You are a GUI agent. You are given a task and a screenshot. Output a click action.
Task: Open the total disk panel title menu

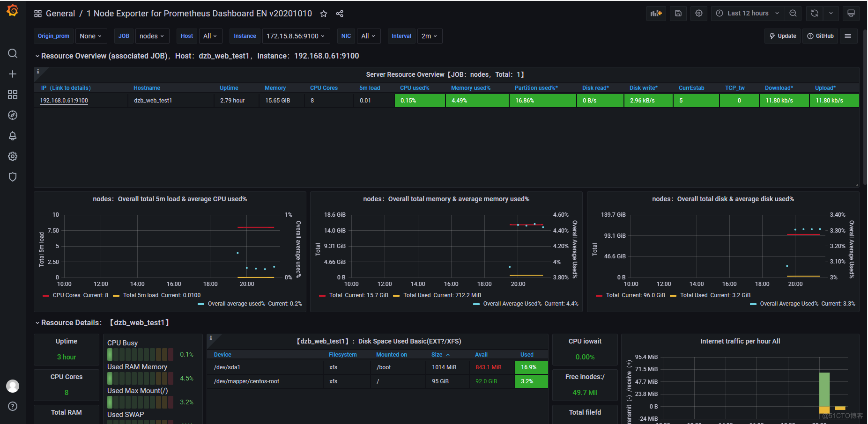723,199
